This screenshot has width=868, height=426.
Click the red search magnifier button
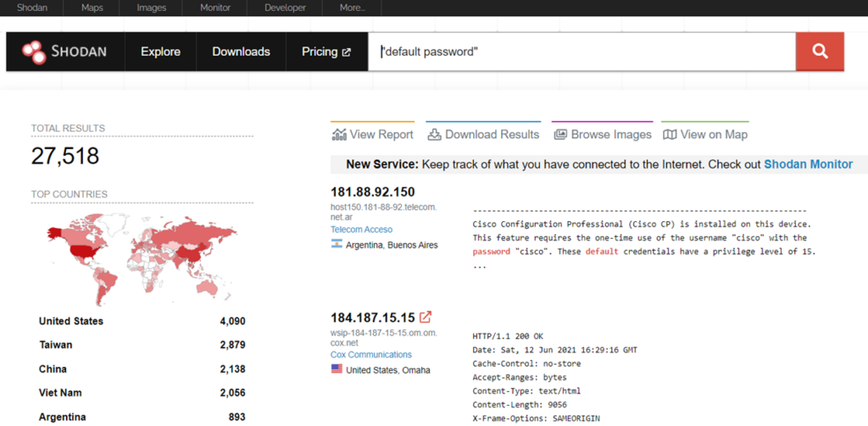[820, 52]
